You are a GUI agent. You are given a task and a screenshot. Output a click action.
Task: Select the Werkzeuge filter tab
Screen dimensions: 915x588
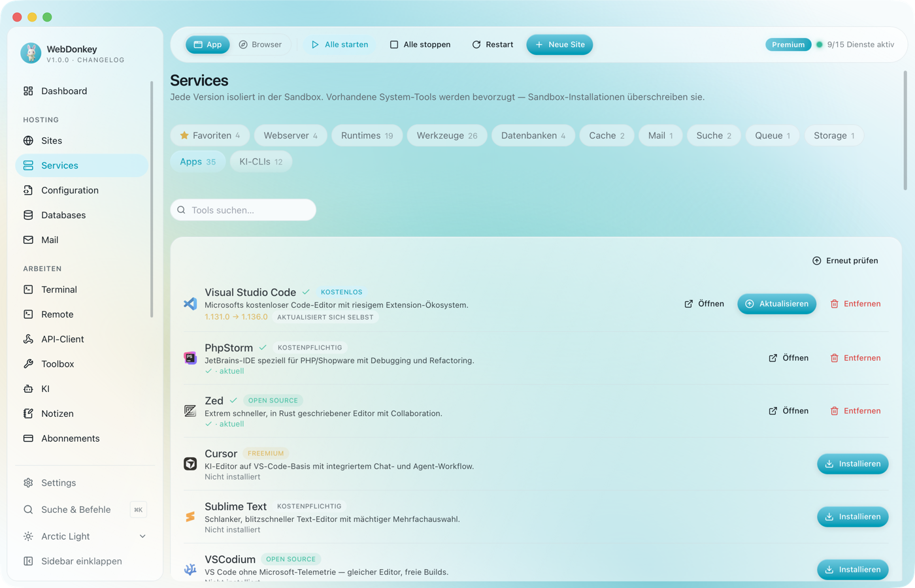(x=447, y=135)
